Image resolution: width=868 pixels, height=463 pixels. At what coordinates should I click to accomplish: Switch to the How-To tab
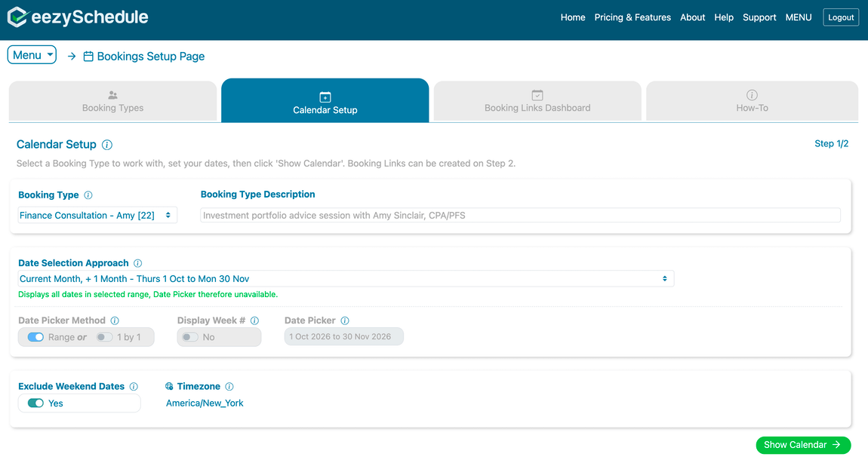click(x=752, y=101)
